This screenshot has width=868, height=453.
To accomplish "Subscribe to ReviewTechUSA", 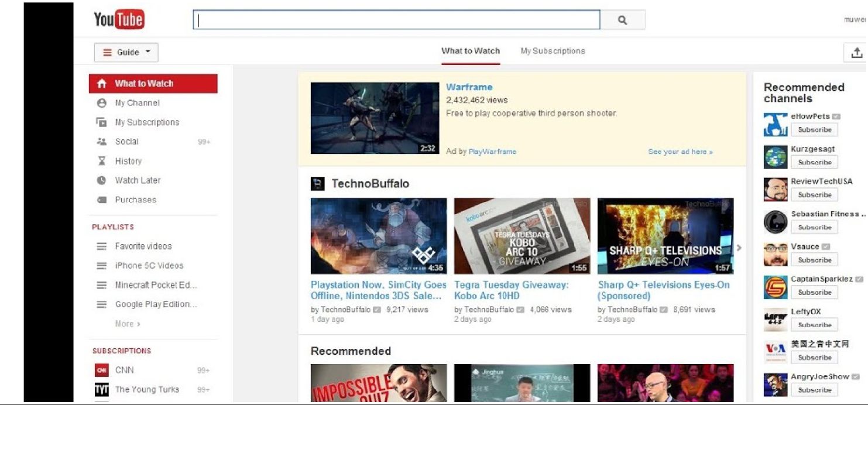I will 815,195.
